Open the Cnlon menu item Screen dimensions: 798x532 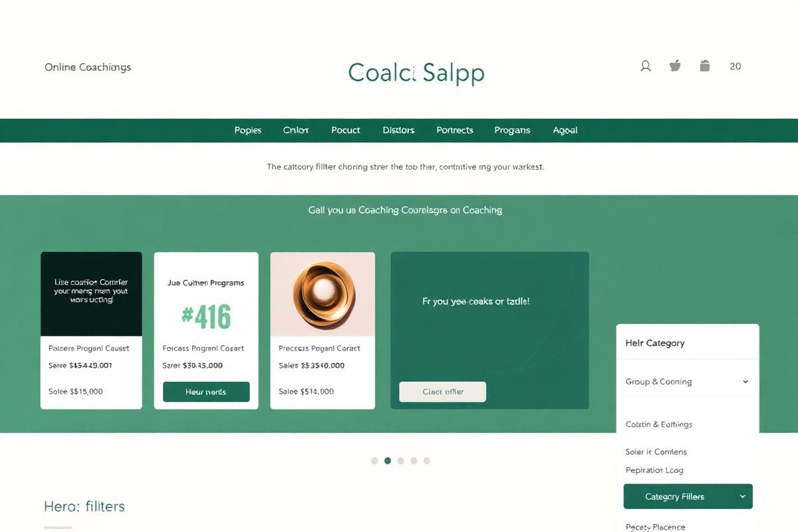pos(296,130)
